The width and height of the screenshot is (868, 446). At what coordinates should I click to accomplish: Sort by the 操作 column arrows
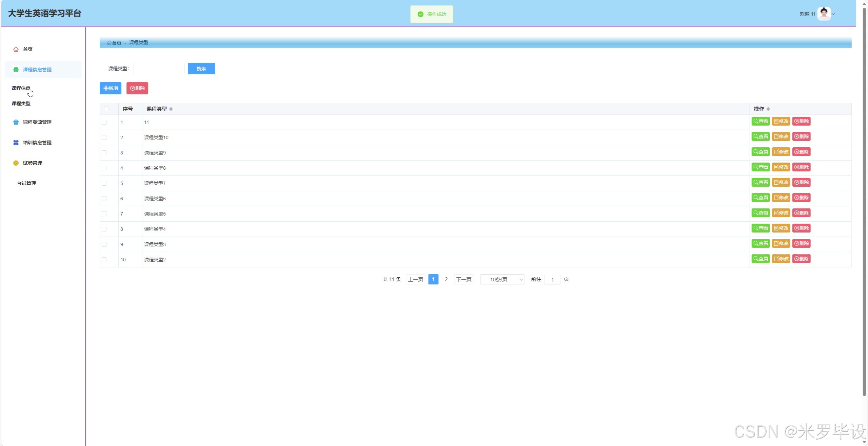pyautogui.click(x=768, y=109)
